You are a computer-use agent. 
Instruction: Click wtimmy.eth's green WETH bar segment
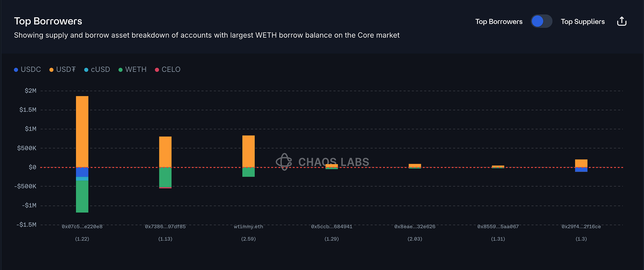[x=248, y=172]
